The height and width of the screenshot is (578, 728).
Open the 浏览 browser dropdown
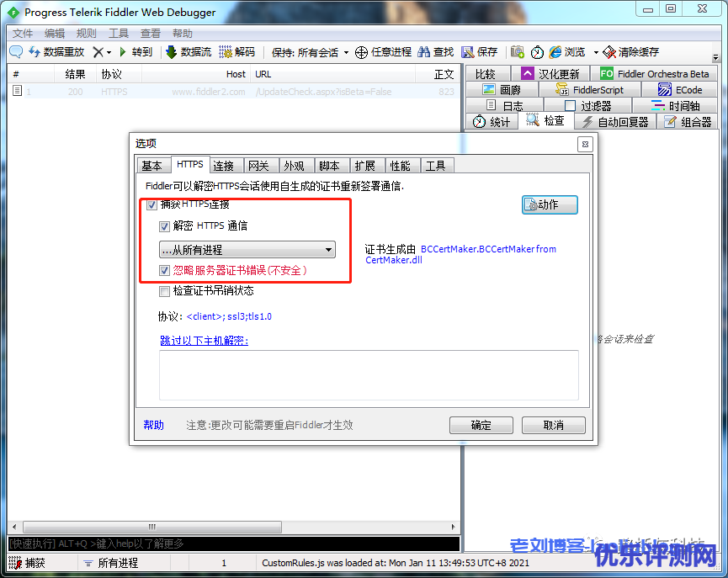[x=596, y=52]
